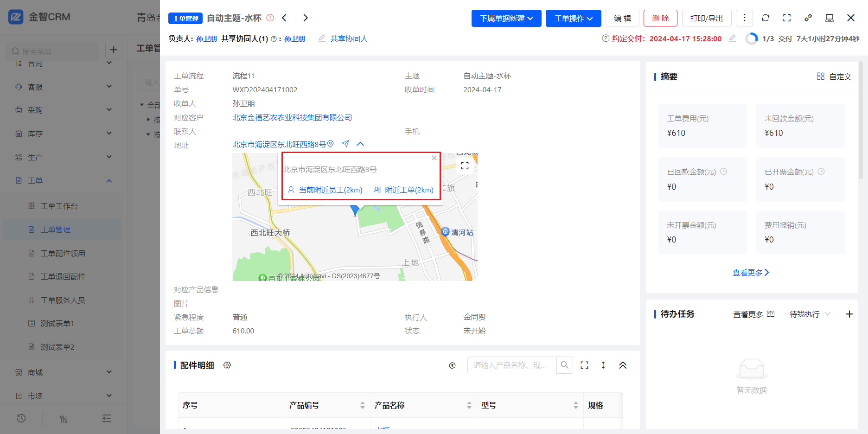Open the parts detail settings gear

[x=227, y=365]
